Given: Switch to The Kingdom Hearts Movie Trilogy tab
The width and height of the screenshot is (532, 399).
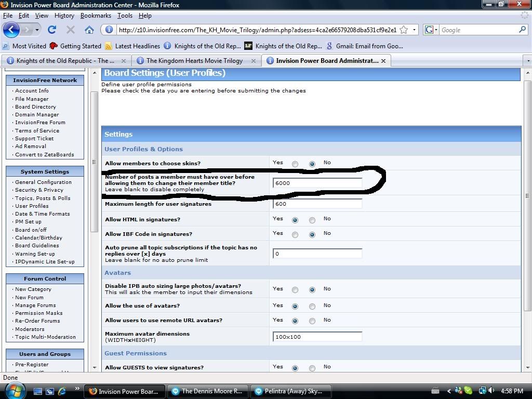Looking at the screenshot, I should point(195,61).
